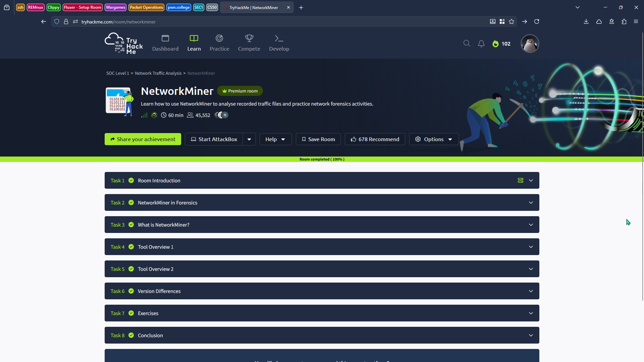Viewport: 644px width, 362px height.
Task: Open the Options dropdown menu
Action: [434, 139]
